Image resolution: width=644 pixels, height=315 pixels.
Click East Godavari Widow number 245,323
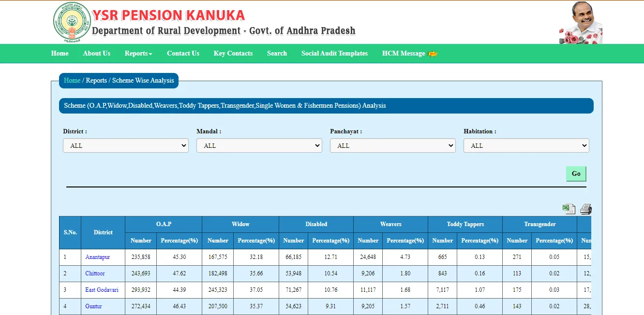click(218, 290)
